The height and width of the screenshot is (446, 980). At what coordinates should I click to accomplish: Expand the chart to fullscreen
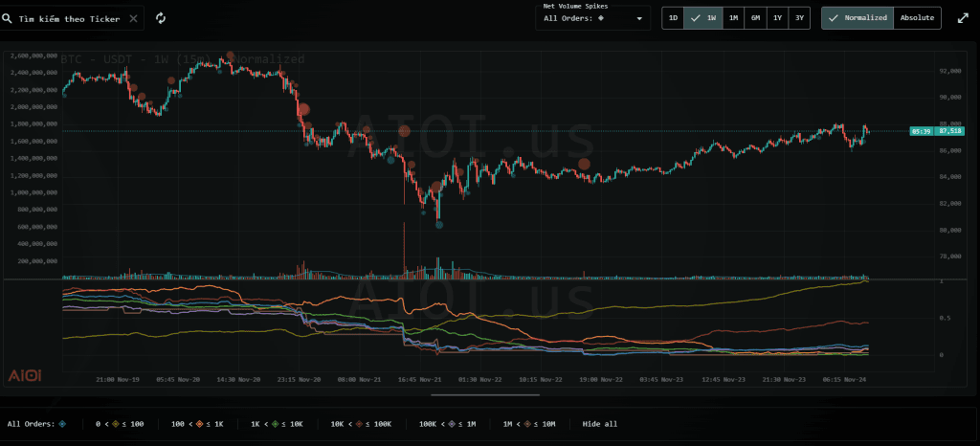(962, 18)
